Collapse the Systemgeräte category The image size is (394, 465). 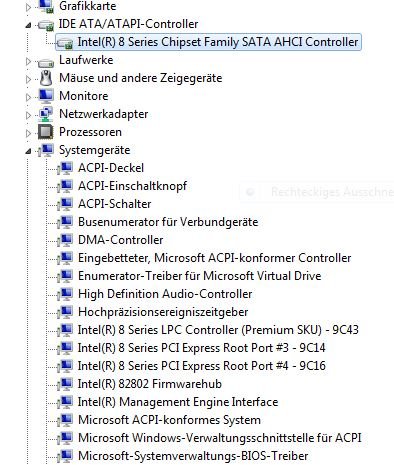coord(28,151)
